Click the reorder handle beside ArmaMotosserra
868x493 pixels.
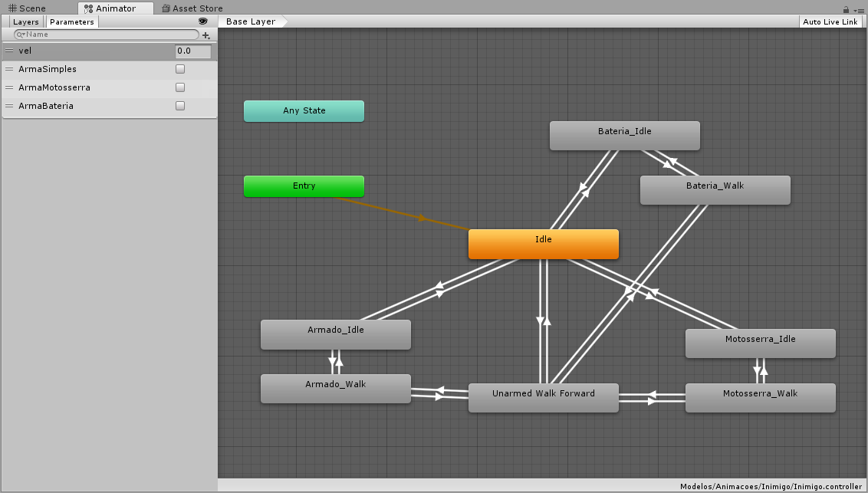pyautogui.click(x=9, y=87)
